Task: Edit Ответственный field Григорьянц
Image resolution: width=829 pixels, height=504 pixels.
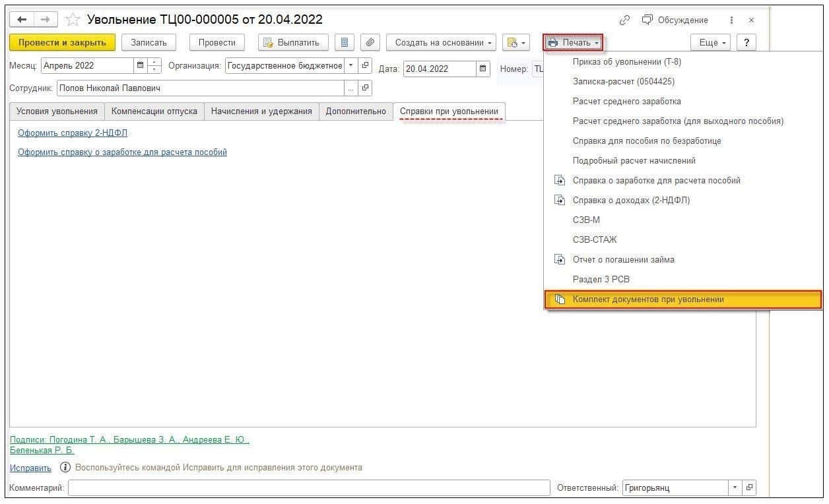Action: pos(675,488)
